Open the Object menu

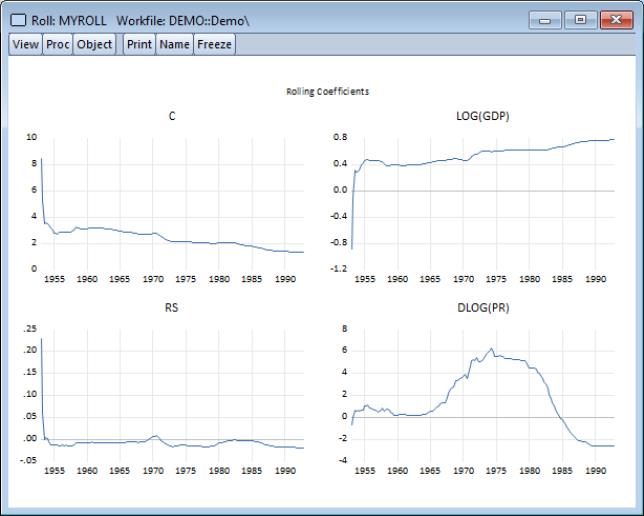pyautogui.click(x=94, y=44)
